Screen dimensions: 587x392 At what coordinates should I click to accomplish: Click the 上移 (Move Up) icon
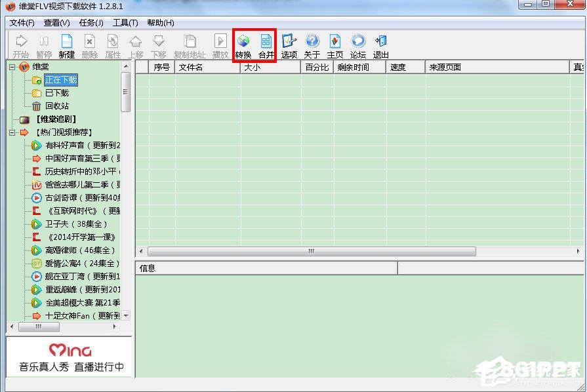pyautogui.click(x=136, y=46)
